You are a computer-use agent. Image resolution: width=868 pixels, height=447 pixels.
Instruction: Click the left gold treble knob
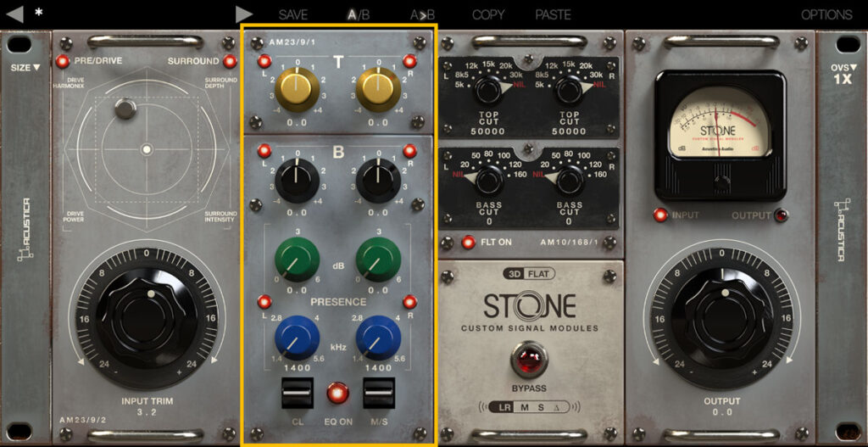pyautogui.click(x=298, y=90)
